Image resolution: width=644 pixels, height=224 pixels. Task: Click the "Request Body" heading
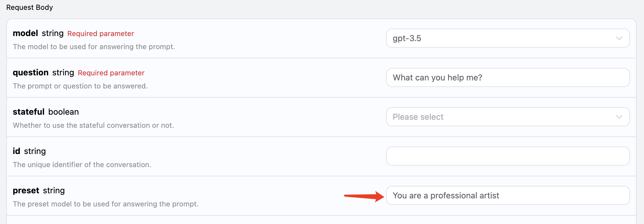tap(30, 7)
